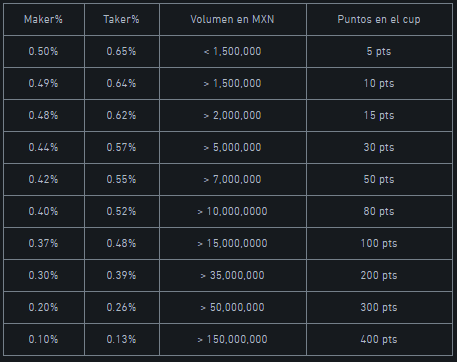
Task: Click the > 50,000,000 volume cell
Action: point(233,307)
